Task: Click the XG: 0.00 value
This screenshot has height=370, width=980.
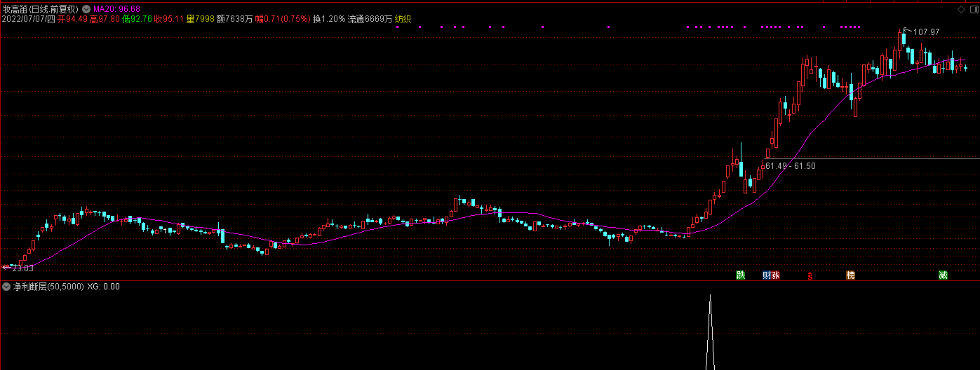Action: 103,287
